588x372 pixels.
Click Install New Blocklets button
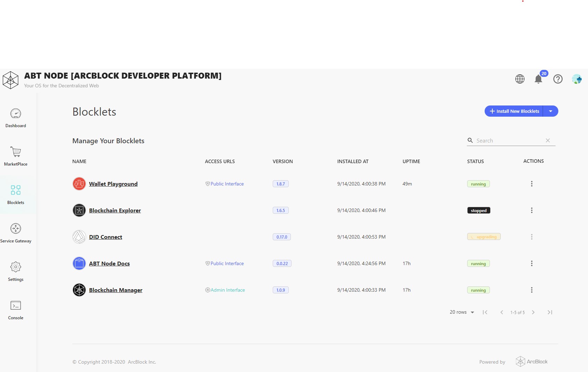pyautogui.click(x=514, y=111)
